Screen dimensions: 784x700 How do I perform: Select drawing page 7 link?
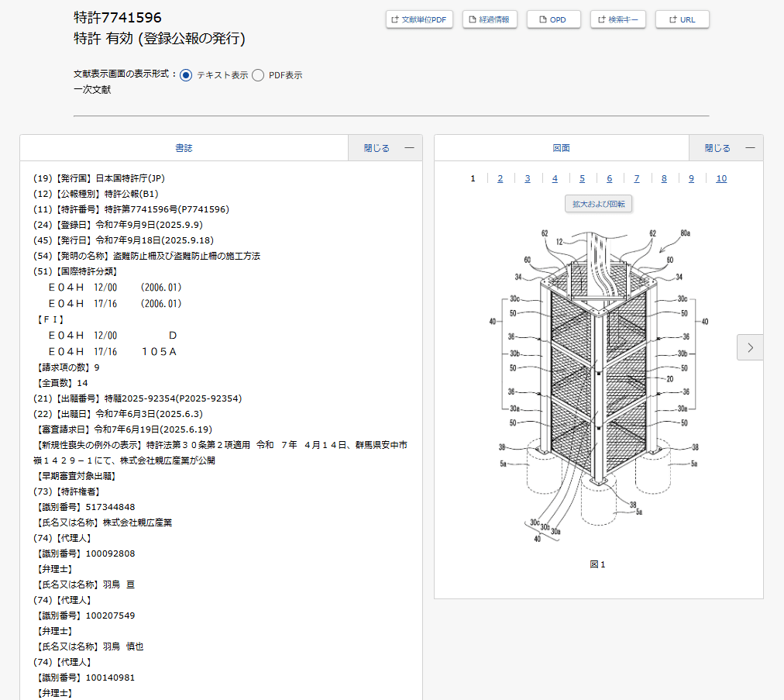click(x=637, y=178)
